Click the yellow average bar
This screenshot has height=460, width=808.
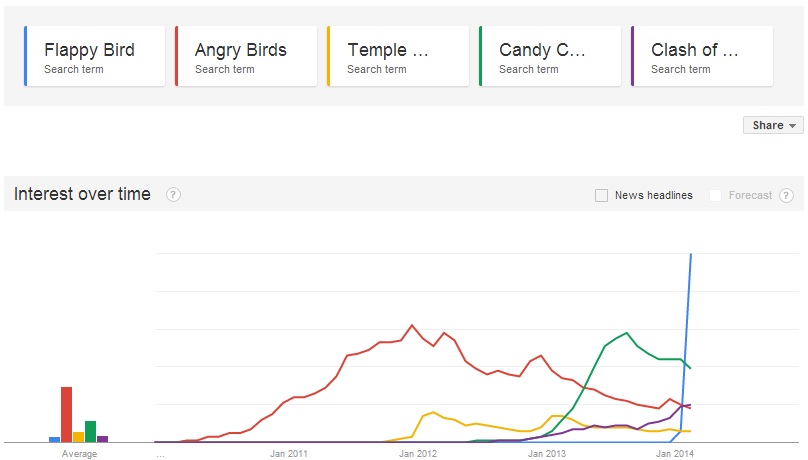[79, 436]
